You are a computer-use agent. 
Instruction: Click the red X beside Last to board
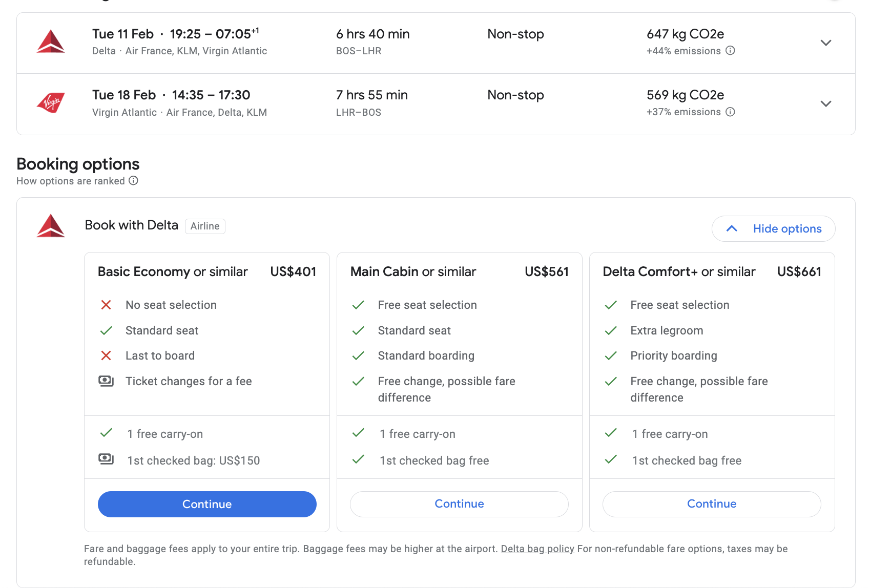[x=106, y=355]
